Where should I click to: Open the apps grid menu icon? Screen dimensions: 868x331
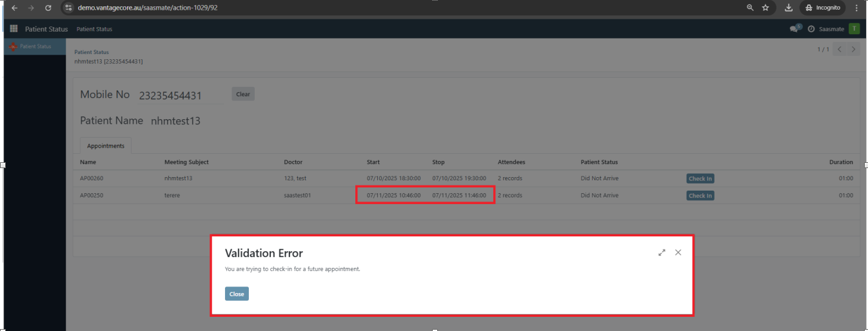pos(14,29)
